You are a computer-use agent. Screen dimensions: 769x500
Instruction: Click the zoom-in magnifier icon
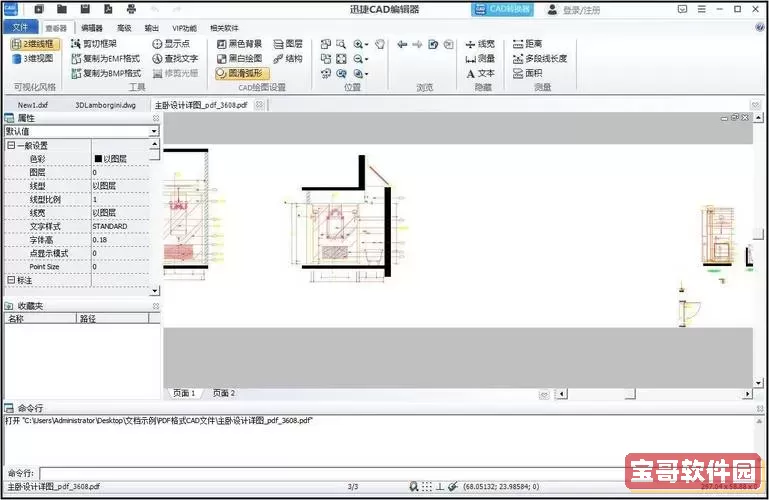(x=358, y=44)
